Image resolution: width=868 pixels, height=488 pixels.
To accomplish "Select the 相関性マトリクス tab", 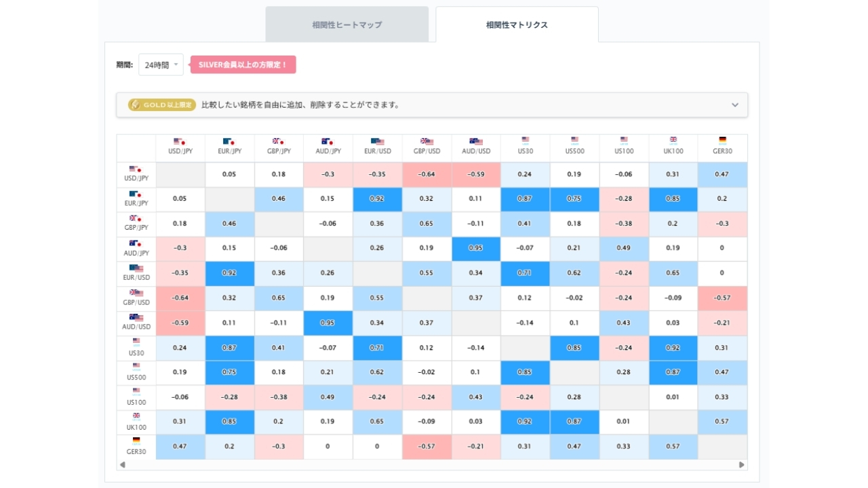I will click(x=517, y=24).
